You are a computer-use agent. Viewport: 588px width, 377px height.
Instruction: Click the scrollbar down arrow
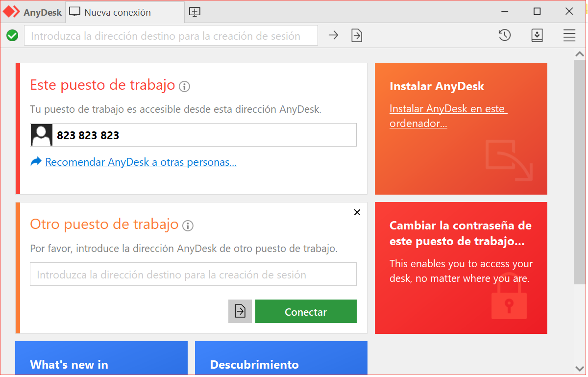(579, 368)
